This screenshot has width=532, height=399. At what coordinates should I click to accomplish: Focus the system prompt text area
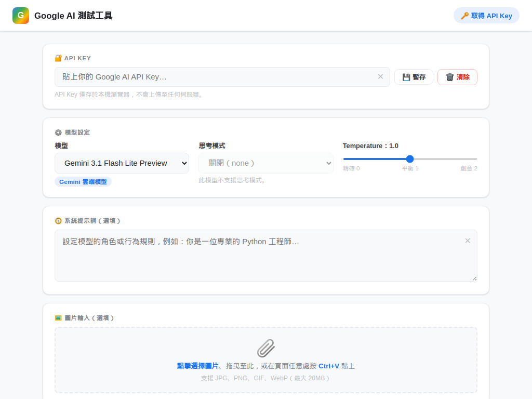pyautogui.click(x=266, y=256)
